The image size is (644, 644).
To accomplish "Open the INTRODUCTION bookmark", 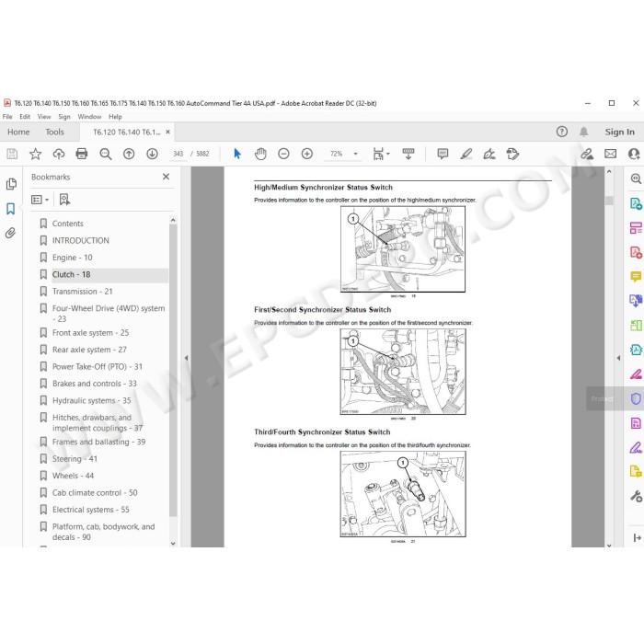I will [x=81, y=240].
